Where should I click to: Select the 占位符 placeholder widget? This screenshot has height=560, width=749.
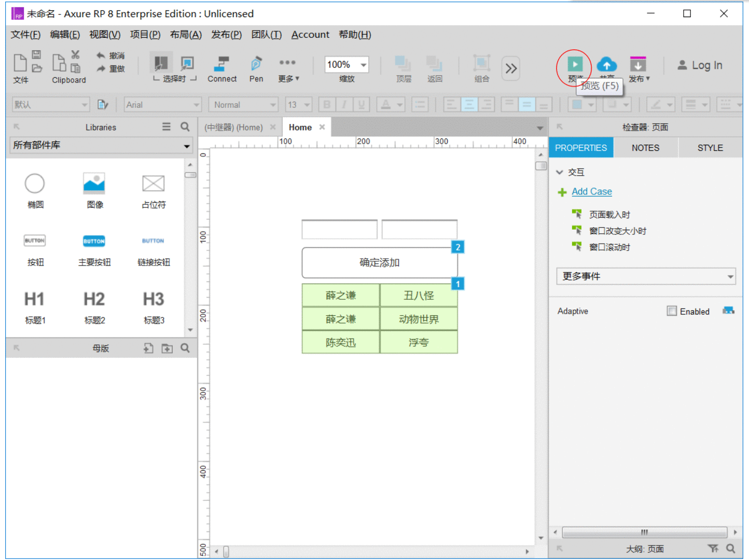154,191
